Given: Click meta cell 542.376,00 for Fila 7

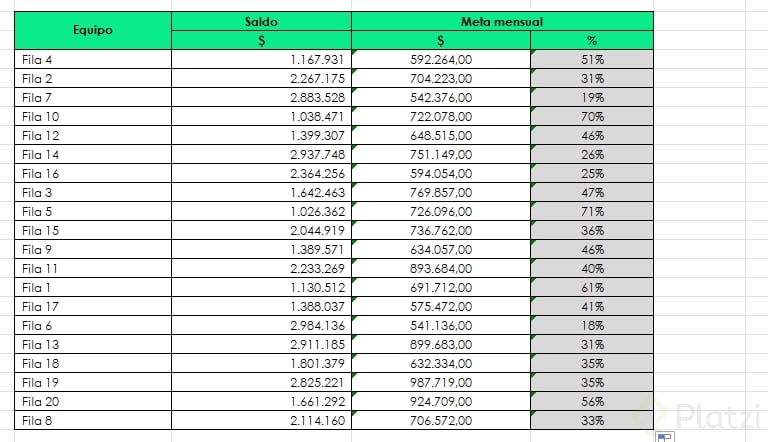Looking at the screenshot, I should click(x=441, y=97).
